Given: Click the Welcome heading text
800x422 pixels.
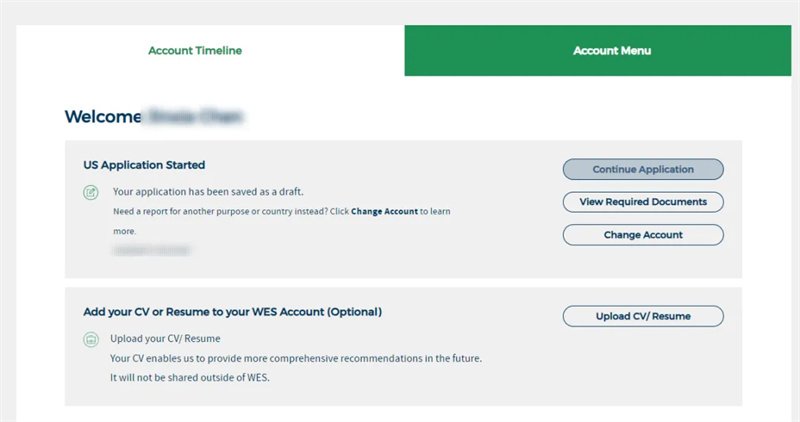Looking at the screenshot, I should click(102, 117).
